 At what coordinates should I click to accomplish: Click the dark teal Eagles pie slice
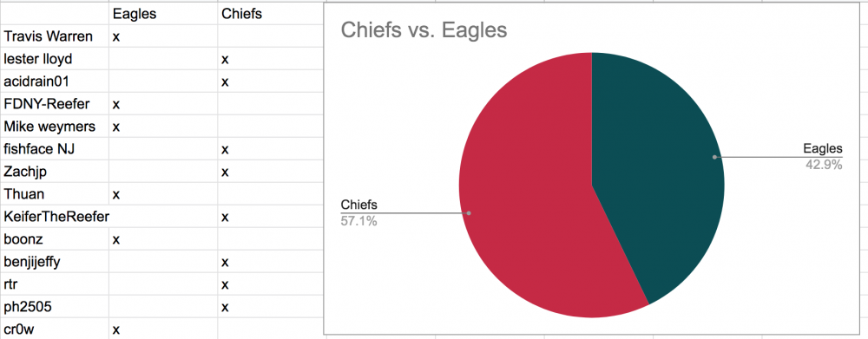point(659,166)
